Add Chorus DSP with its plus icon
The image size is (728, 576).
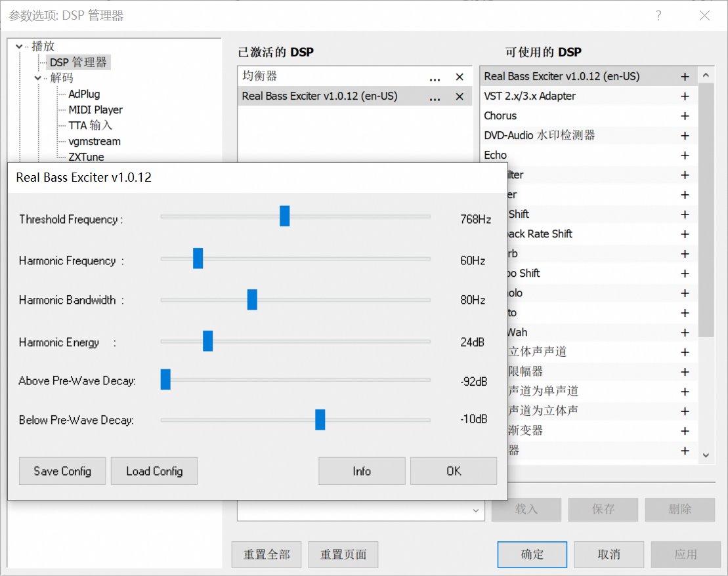(685, 116)
